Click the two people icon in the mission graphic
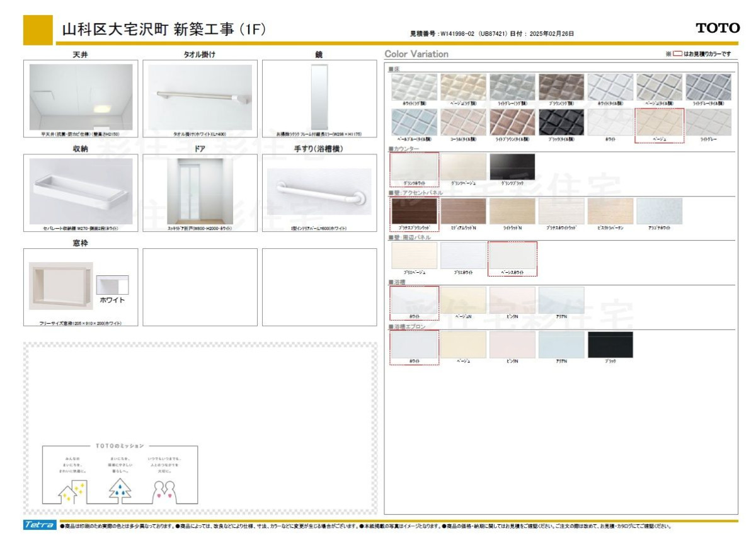 click(x=167, y=491)
